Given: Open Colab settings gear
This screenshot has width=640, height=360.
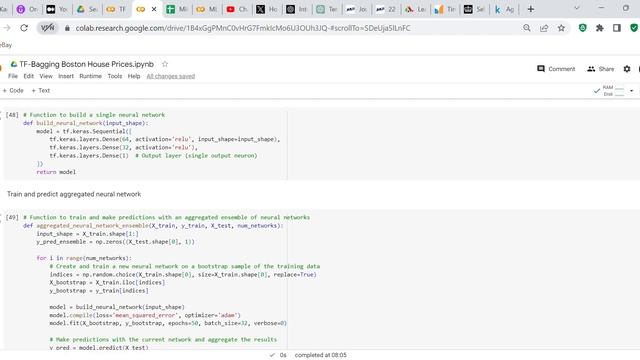Looking at the screenshot, I should coord(627,69).
